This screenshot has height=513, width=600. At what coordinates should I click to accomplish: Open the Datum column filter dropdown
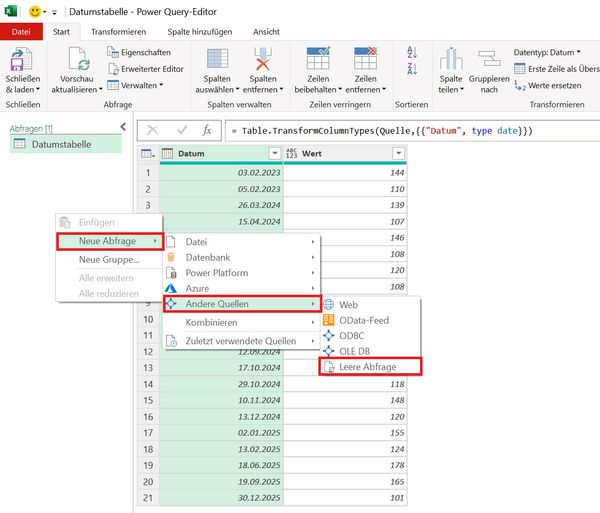click(275, 153)
